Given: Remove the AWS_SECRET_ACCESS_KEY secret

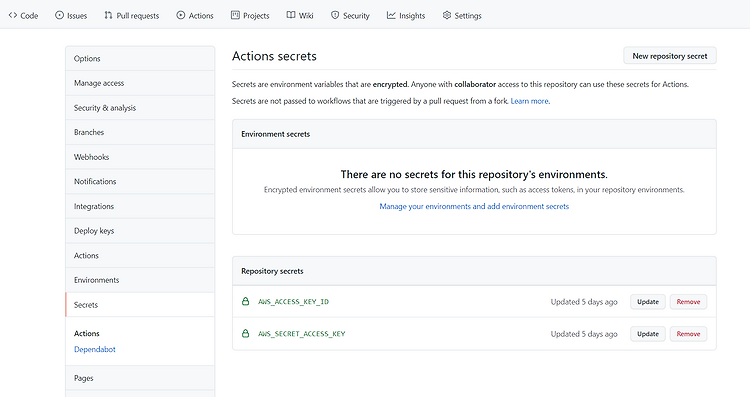Looking at the screenshot, I should click(688, 334).
